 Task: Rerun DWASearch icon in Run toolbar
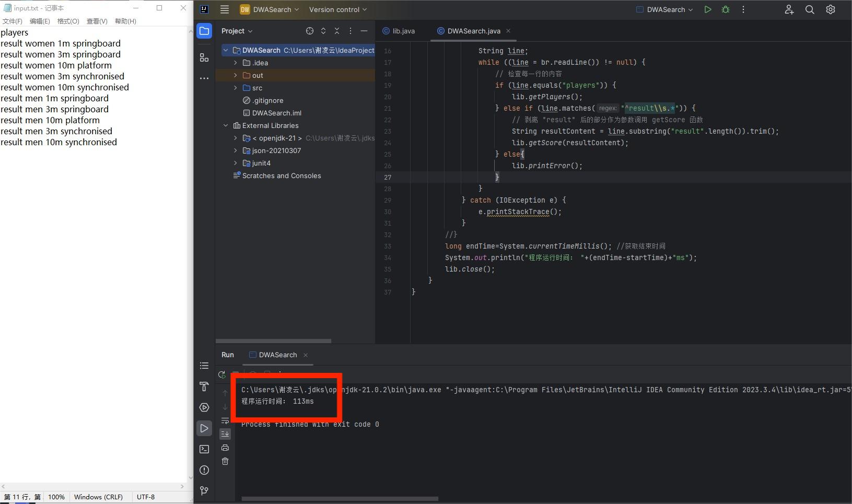(x=222, y=374)
